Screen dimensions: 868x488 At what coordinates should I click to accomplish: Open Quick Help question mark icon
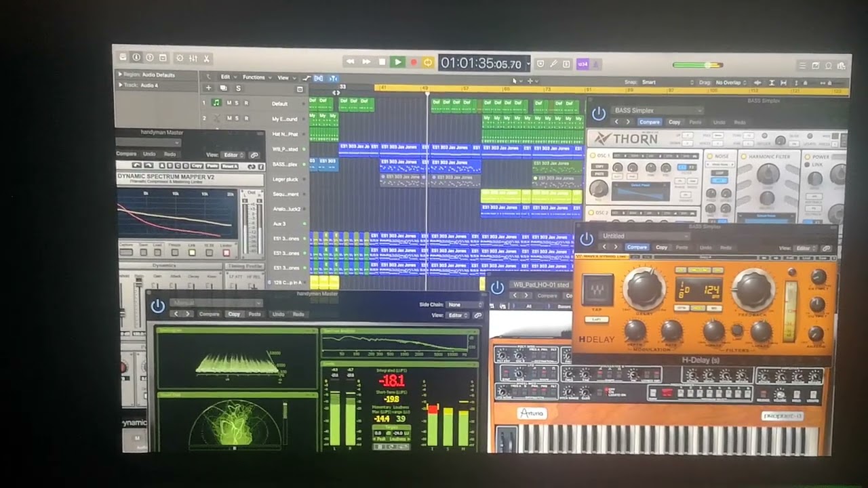(150, 58)
